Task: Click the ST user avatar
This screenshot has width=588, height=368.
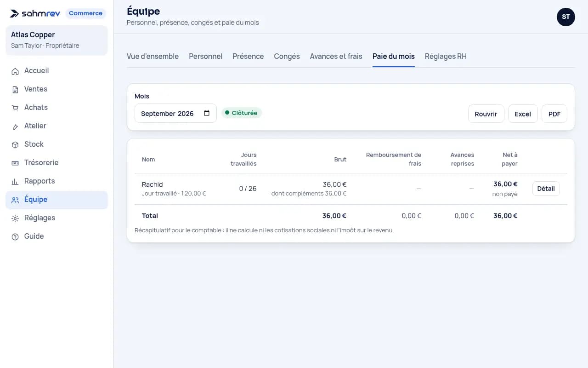Action: click(566, 17)
